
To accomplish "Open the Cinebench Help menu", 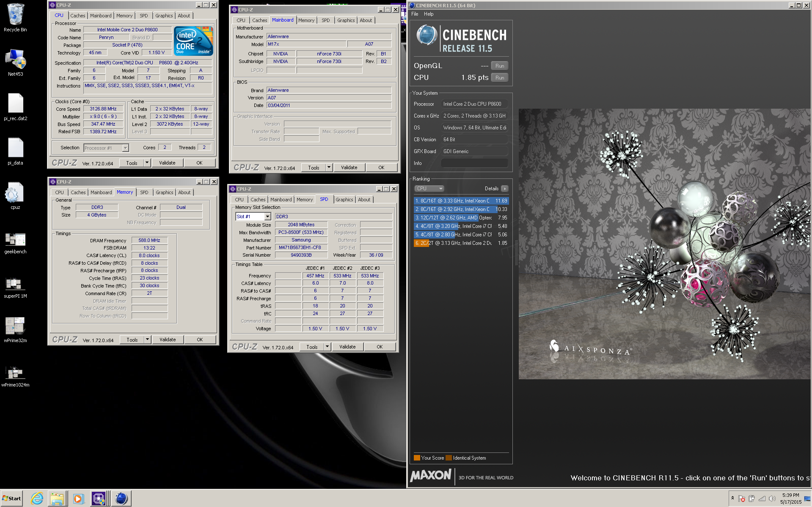I will pyautogui.click(x=429, y=14).
